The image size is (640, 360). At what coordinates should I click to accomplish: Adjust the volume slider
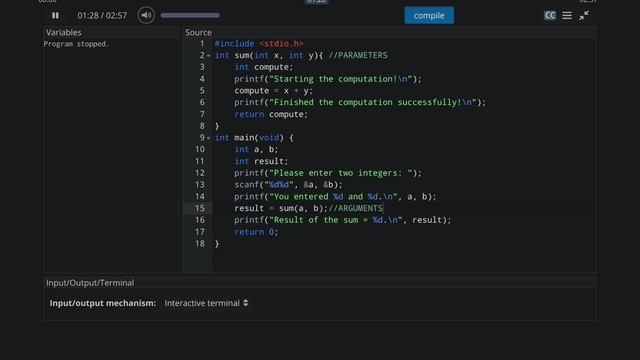coord(190,16)
